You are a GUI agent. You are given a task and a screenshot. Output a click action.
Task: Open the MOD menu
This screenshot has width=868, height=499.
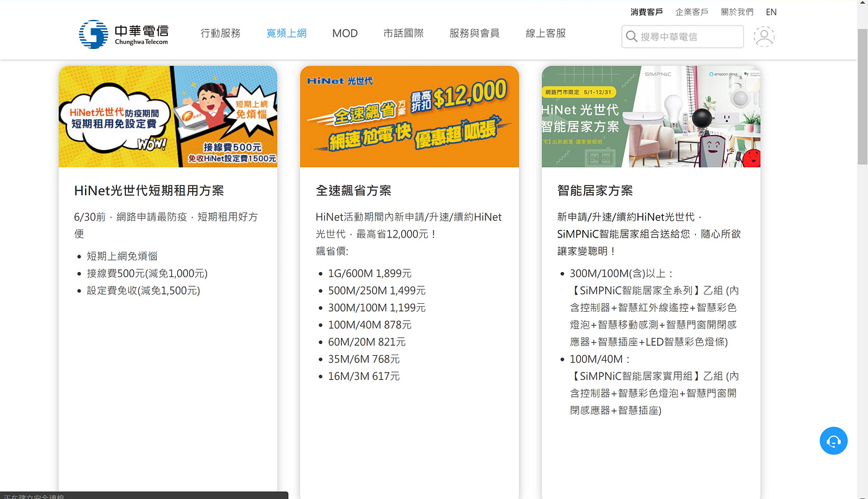(x=345, y=33)
